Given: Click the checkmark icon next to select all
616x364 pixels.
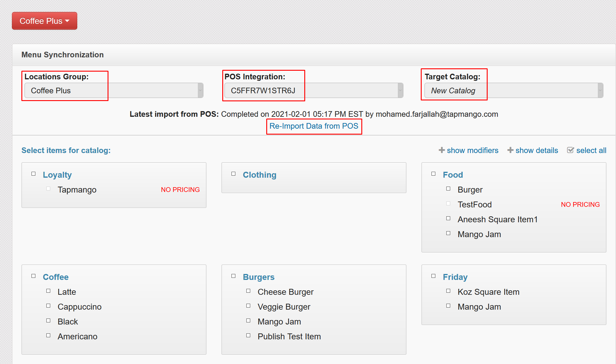Looking at the screenshot, I should coord(571,150).
